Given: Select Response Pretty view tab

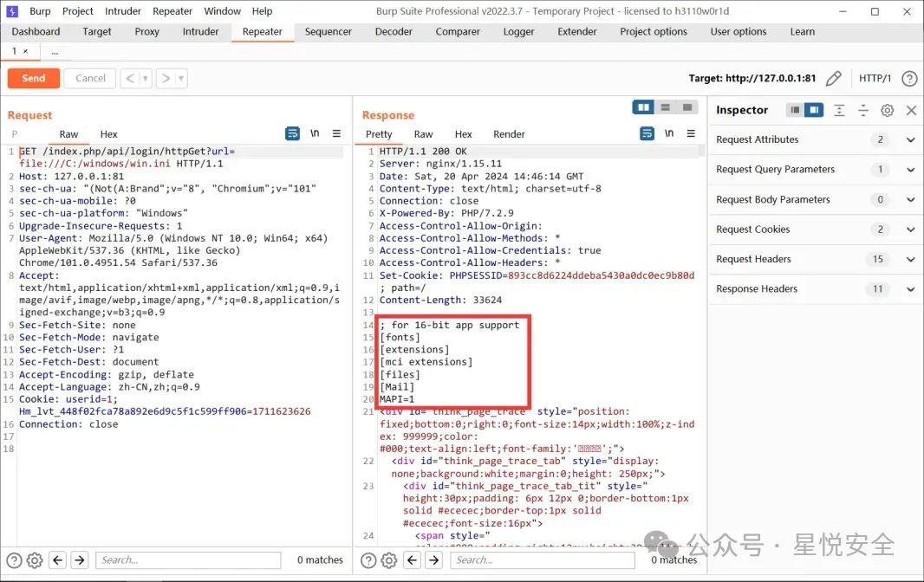Looking at the screenshot, I should [378, 134].
